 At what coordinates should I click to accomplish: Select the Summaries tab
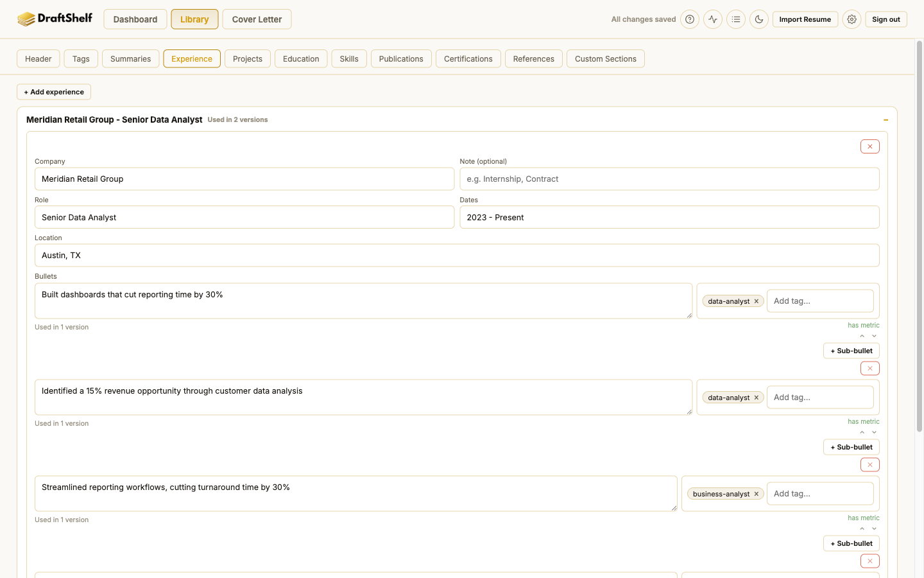pos(130,58)
